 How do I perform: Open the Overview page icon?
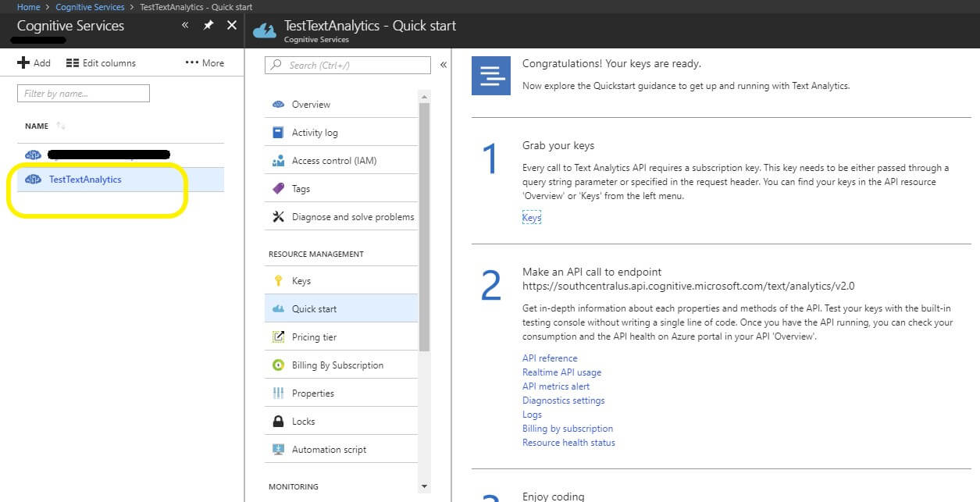point(278,105)
